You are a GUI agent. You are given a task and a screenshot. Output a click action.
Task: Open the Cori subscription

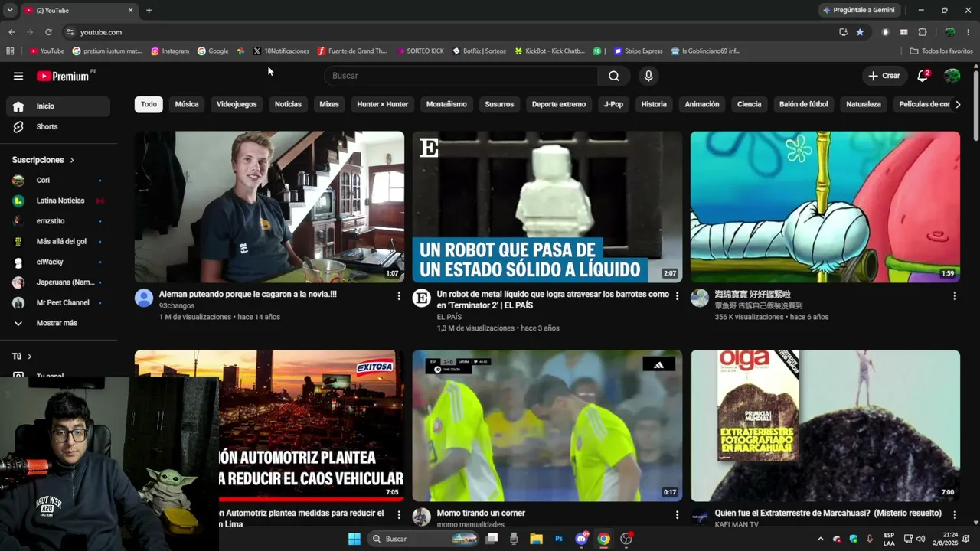(x=58, y=181)
